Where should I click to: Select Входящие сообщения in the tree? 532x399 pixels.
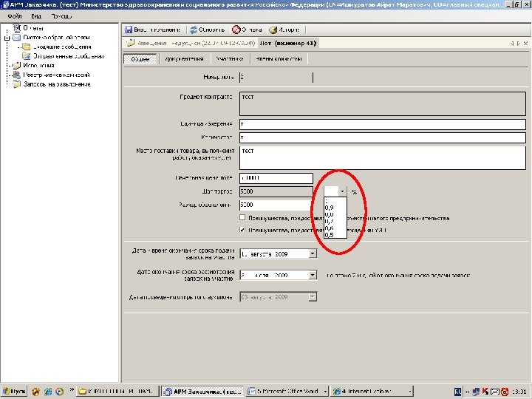[x=62, y=47]
